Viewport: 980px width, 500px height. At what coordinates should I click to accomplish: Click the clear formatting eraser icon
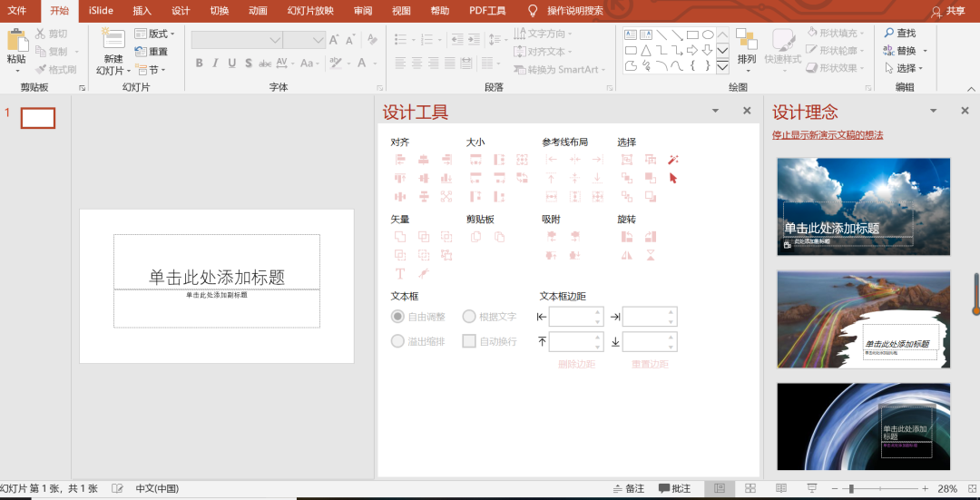373,40
